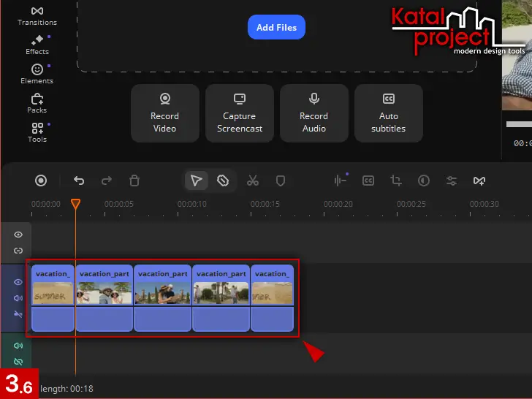Open the Transitions panel in sidebar
532x399 pixels.
point(37,15)
